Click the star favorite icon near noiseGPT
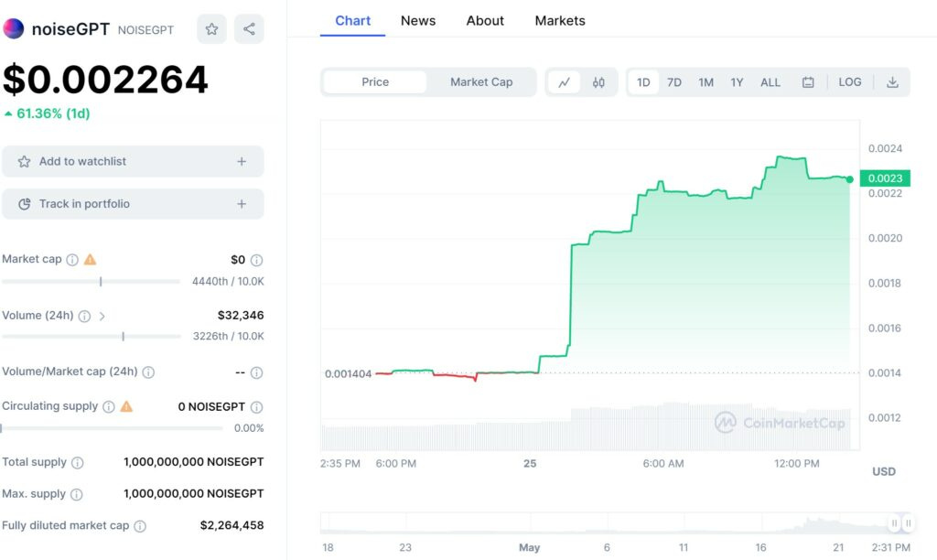This screenshot has width=937, height=560. tap(211, 28)
